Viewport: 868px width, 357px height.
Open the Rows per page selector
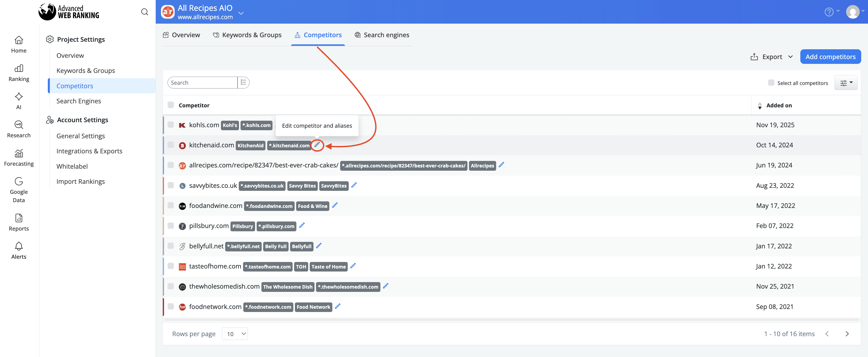(x=235, y=334)
